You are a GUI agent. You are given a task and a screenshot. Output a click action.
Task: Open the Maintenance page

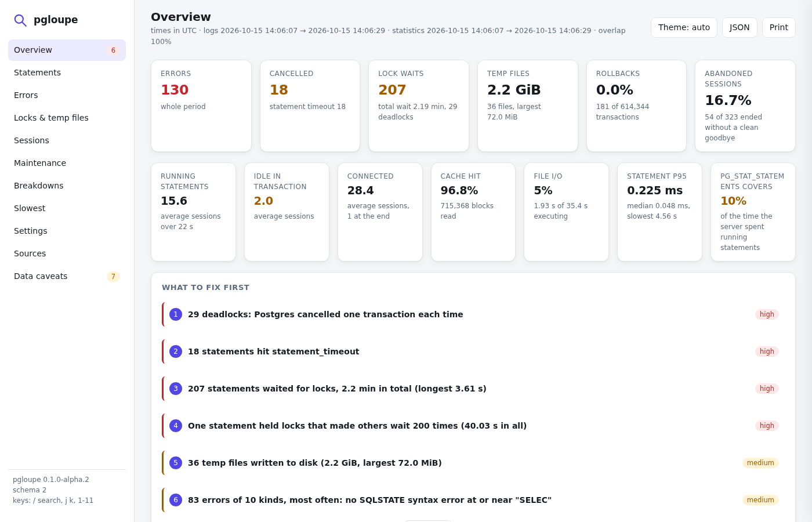[67, 163]
